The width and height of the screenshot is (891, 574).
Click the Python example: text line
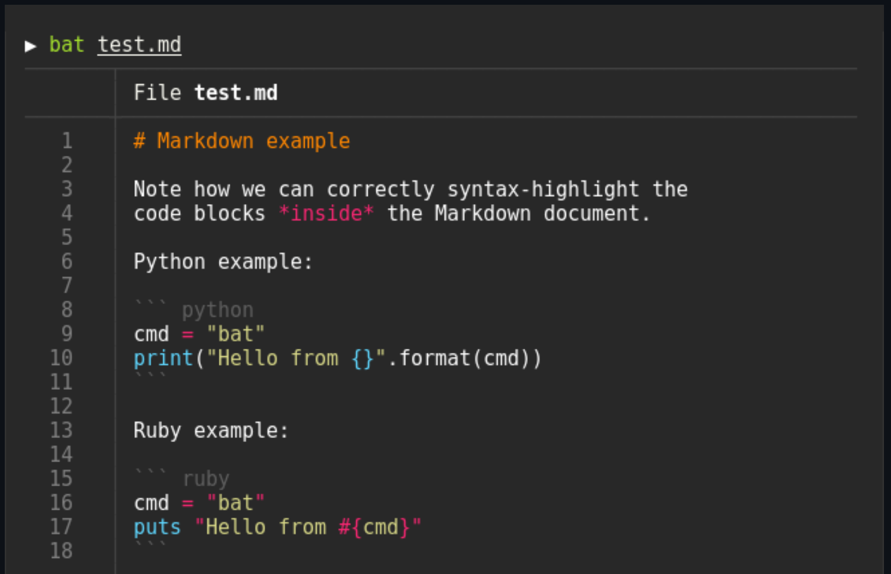223,262
